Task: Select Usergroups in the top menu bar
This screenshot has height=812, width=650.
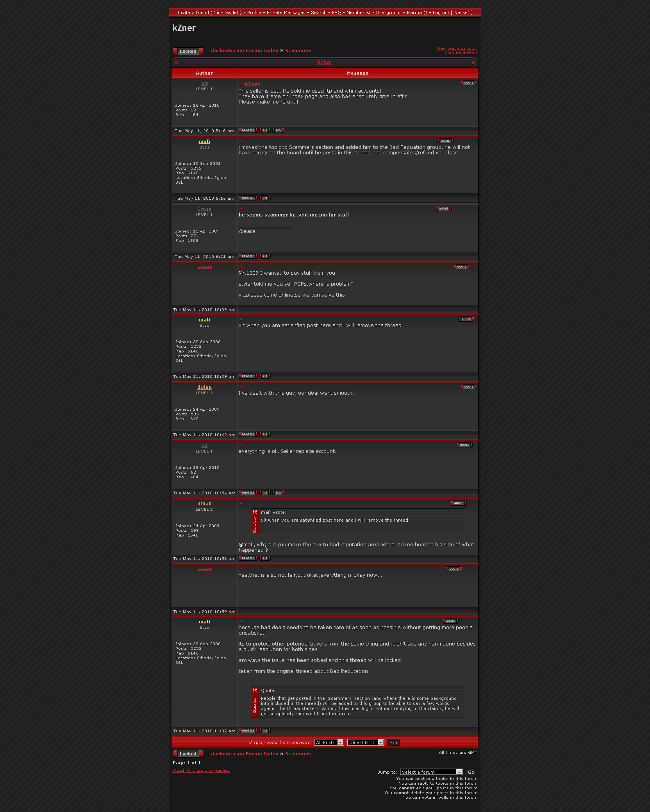Action: 389,13
